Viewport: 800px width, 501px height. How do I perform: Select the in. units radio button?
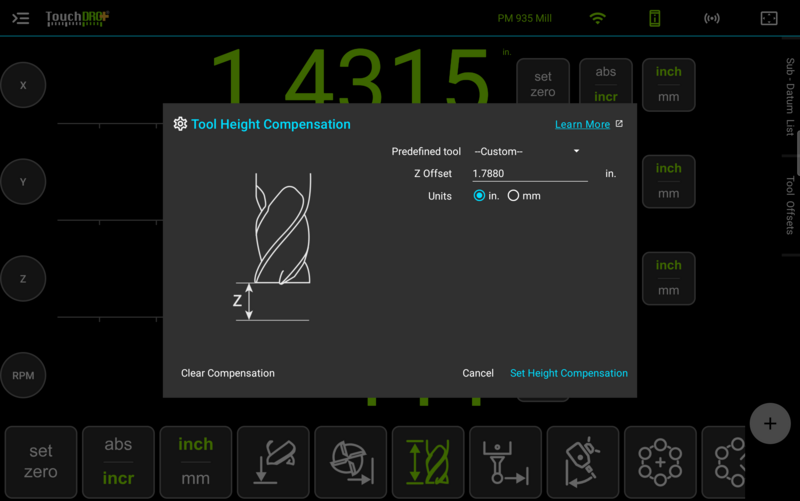(x=479, y=195)
